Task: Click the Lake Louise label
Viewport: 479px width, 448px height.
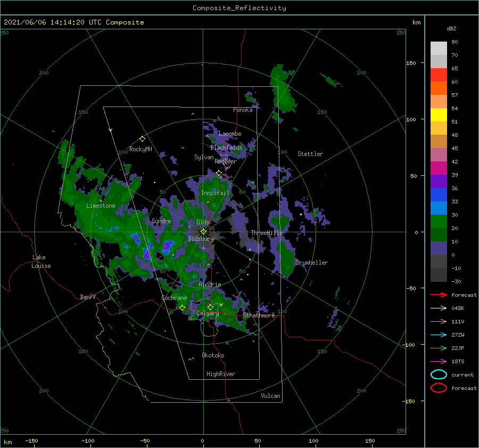Action: [41, 262]
